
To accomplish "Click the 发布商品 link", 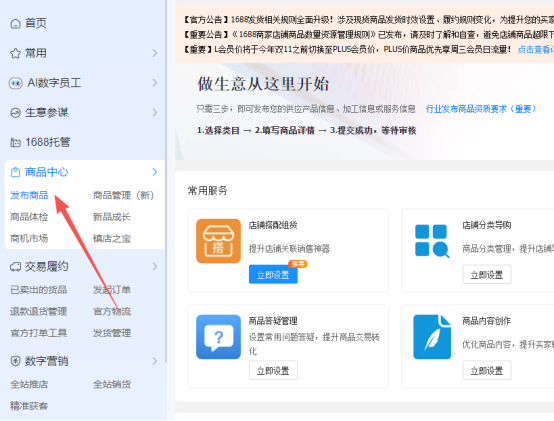I will coord(29,195).
